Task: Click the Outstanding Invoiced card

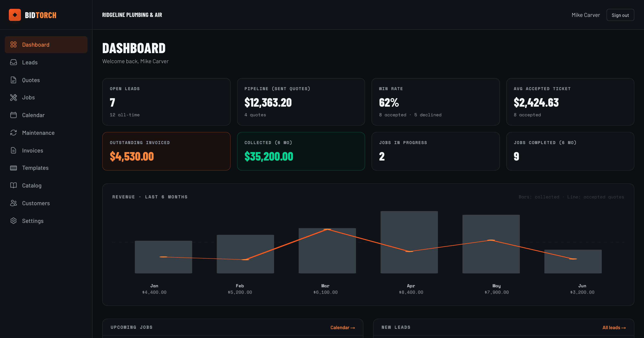Action: (166, 151)
